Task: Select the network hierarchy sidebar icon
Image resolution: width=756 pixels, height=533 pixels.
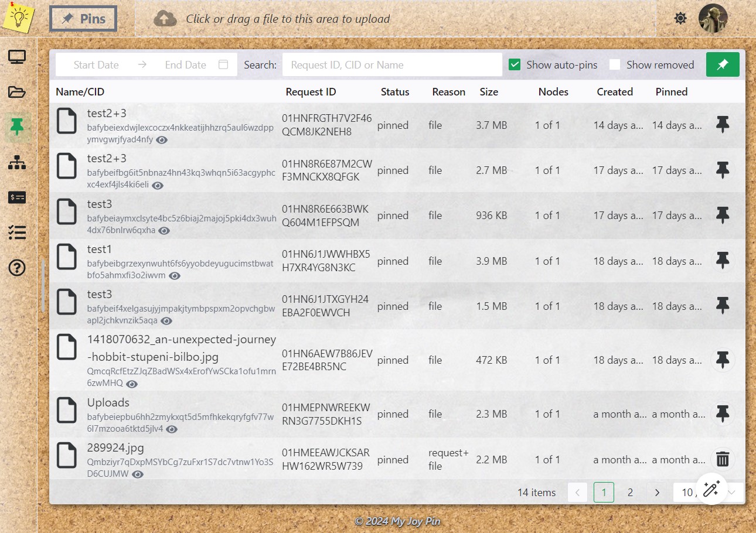Action: click(17, 162)
